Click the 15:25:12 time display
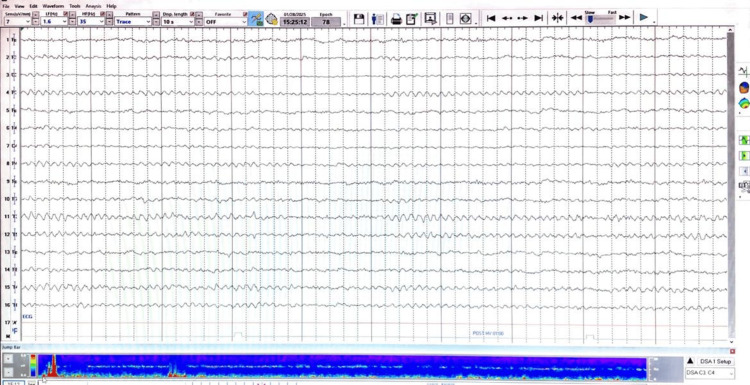This screenshot has width=750, height=385. click(295, 22)
